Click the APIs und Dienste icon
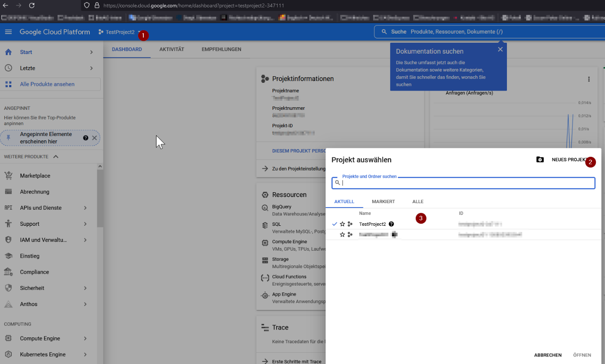The image size is (605, 364). tap(8, 208)
